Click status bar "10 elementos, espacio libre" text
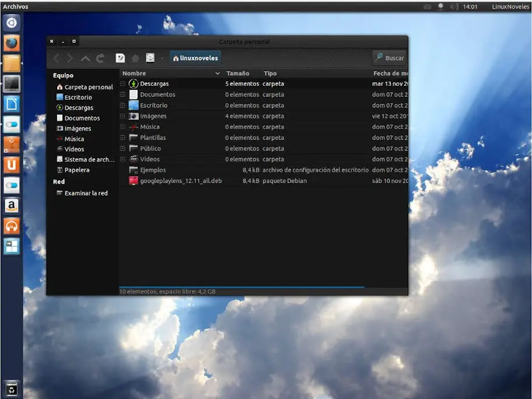The height and width of the screenshot is (399, 532). 167,292
